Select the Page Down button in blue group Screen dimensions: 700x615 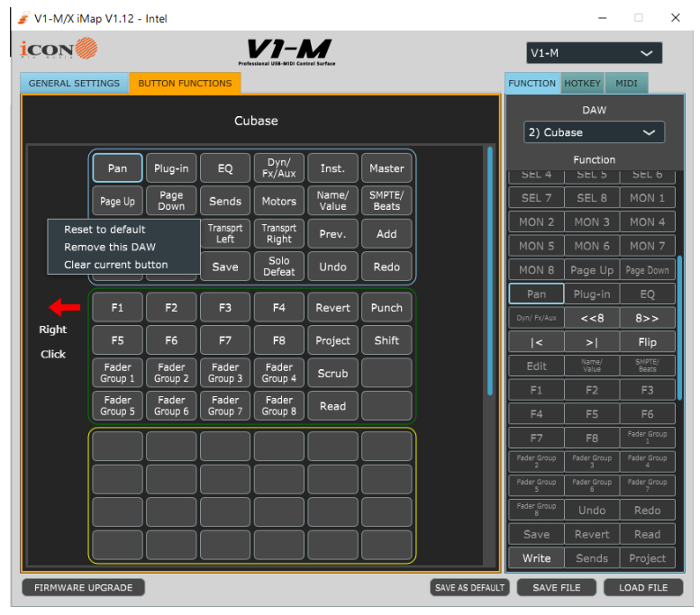coord(171,201)
